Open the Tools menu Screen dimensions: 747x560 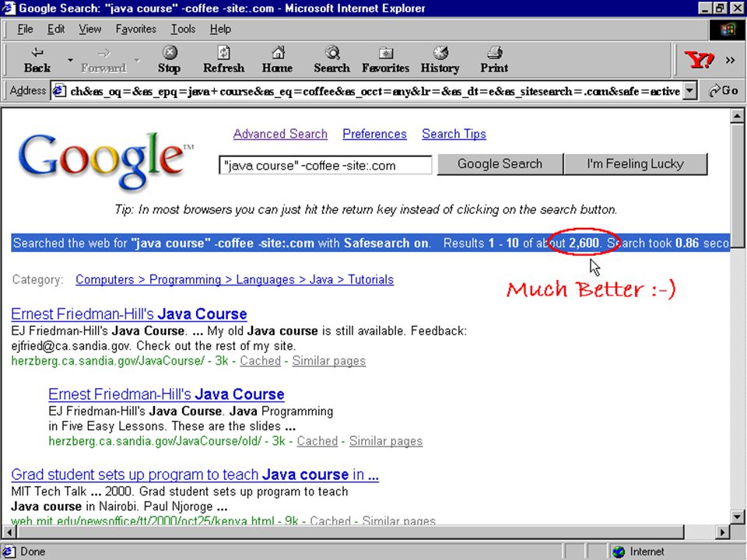[184, 29]
